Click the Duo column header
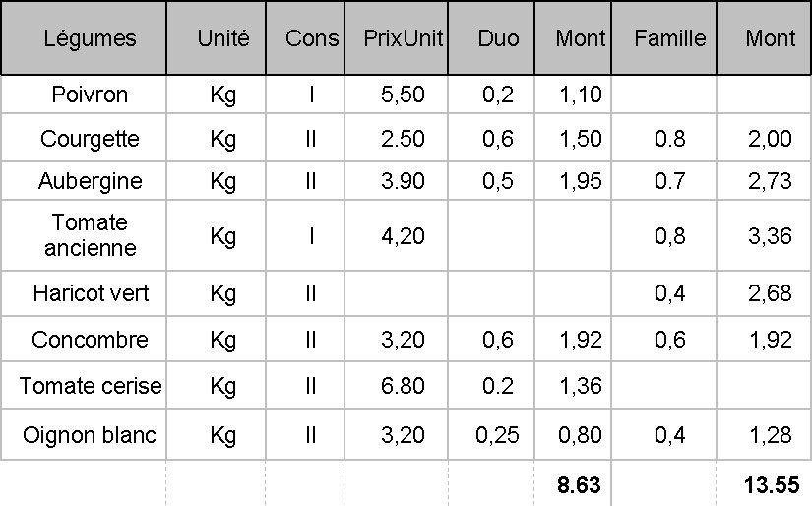The height and width of the screenshot is (506, 812). [498, 38]
